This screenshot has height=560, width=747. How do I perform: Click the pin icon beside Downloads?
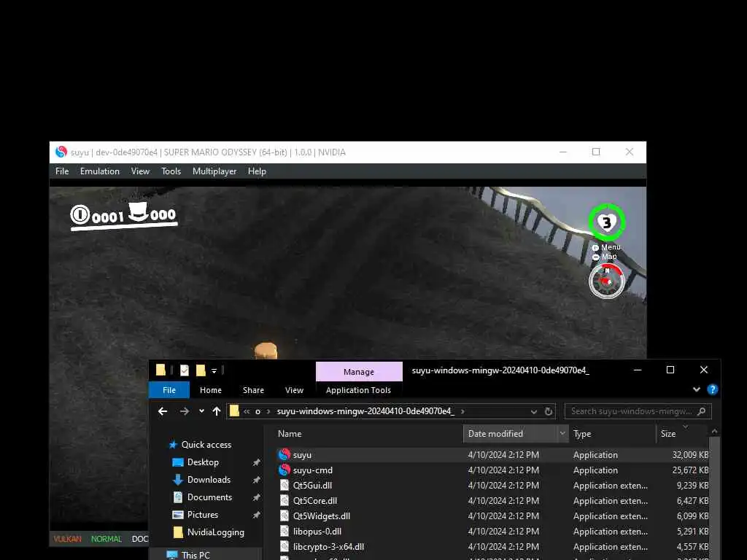coord(256,480)
